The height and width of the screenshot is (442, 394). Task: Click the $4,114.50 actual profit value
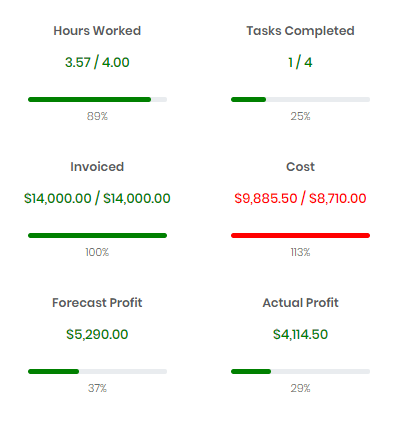pos(300,334)
